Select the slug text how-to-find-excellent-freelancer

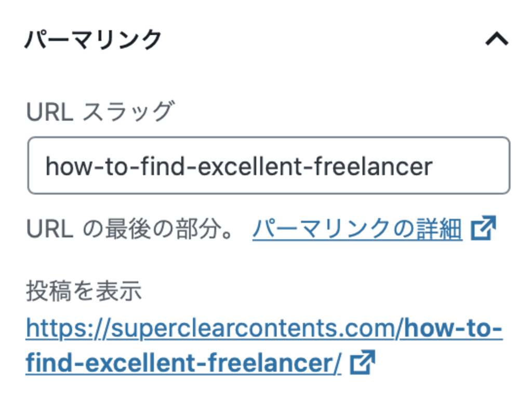point(239,165)
